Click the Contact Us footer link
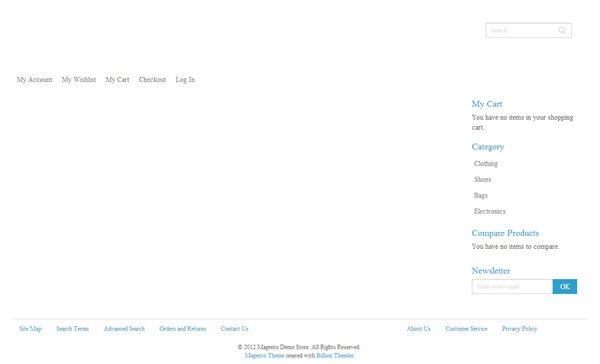Image resolution: width=600 pixels, height=364 pixels. [x=235, y=329]
